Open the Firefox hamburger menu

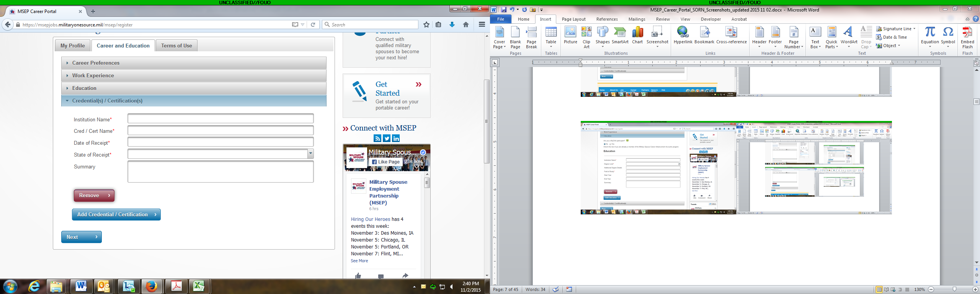(x=482, y=24)
